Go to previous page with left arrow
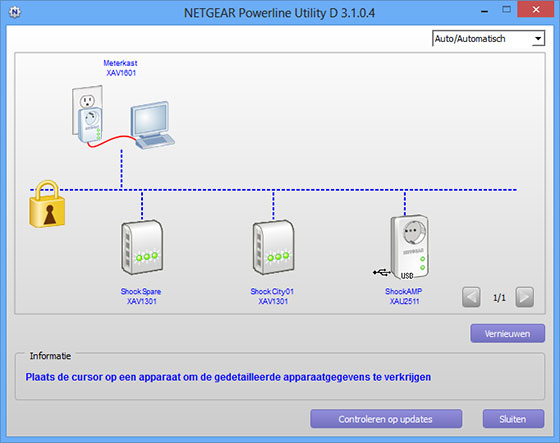 point(471,297)
